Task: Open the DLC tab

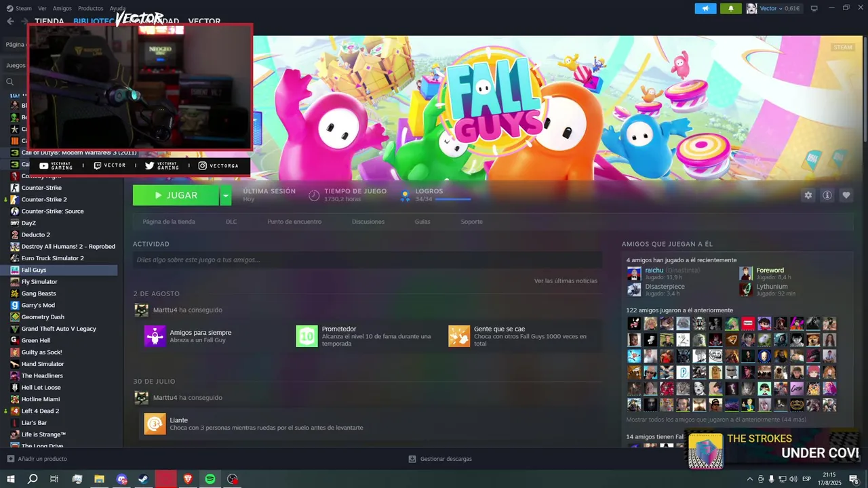Action: [231, 222]
